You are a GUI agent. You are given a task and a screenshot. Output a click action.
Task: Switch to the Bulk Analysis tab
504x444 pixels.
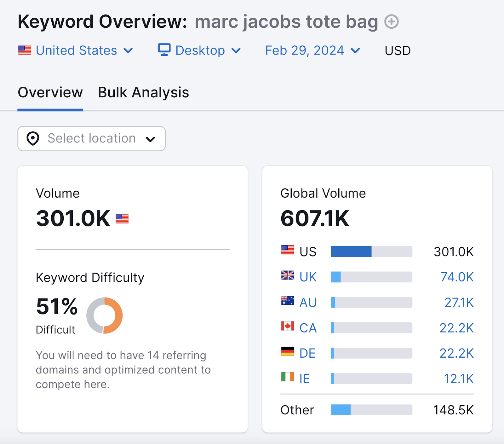143,93
